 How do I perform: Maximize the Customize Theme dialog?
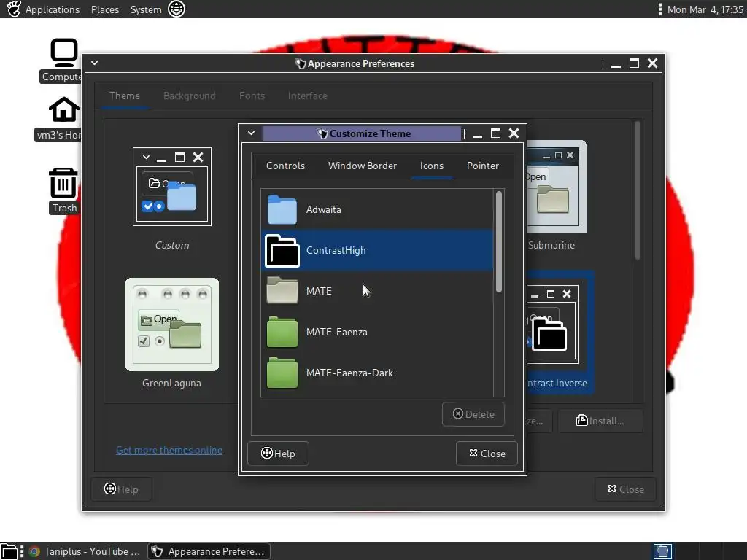(x=495, y=133)
